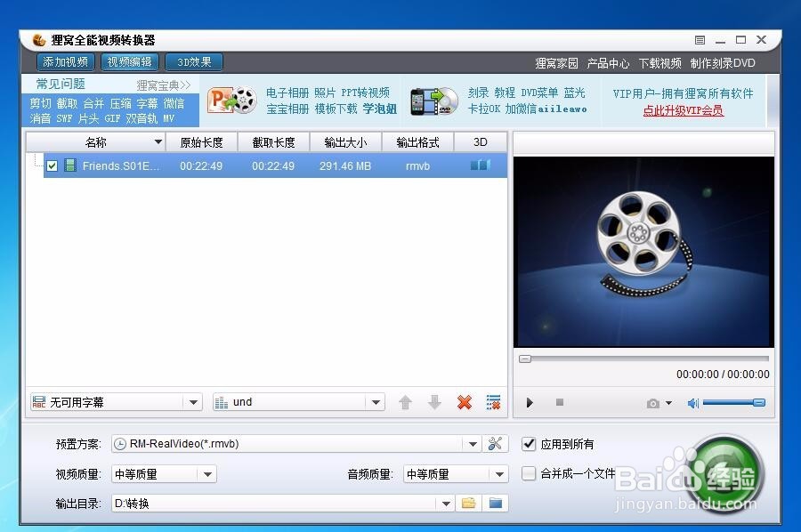
Task: Click the volume slider handle
Action: click(759, 403)
